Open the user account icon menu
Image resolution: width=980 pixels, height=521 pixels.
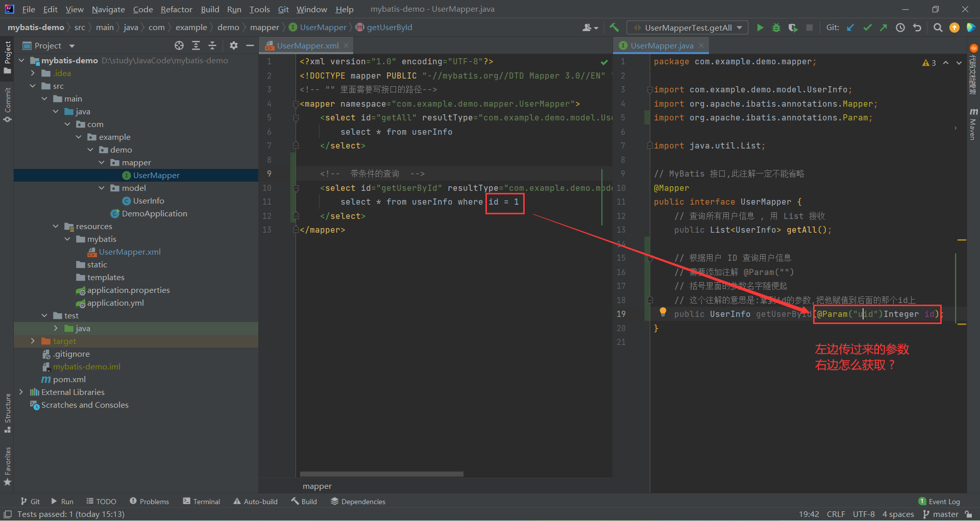(x=590, y=28)
